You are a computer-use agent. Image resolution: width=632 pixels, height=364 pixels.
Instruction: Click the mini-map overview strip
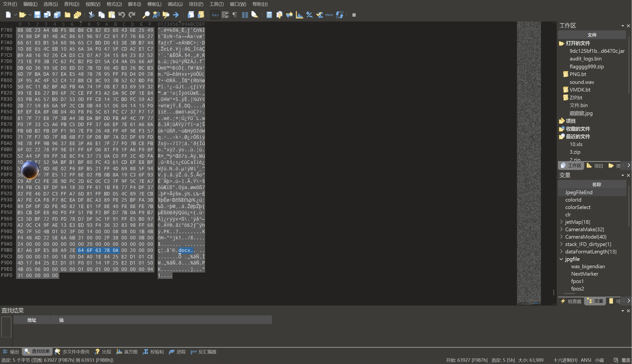tap(529, 162)
